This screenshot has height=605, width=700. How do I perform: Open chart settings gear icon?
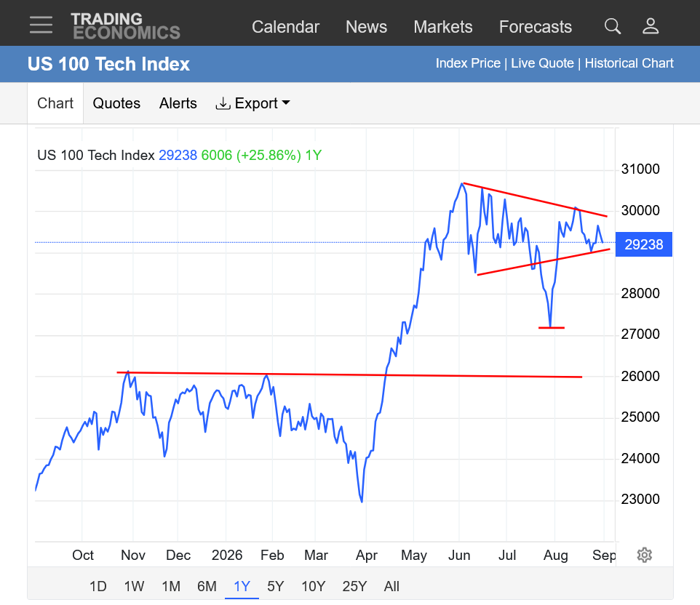[644, 555]
